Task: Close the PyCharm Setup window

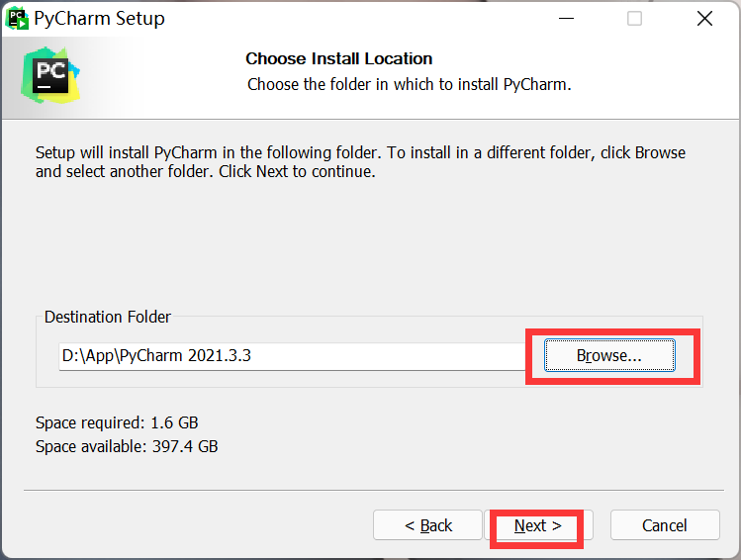Action: pyautogui.click(x=703, y=19)
